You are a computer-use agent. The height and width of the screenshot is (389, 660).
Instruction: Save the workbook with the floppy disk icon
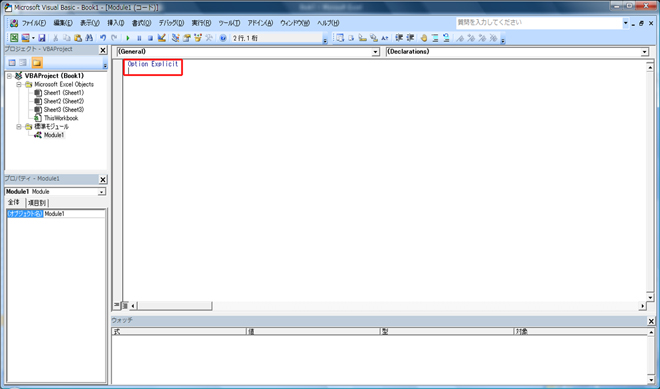pyautogui.click(x=42, y=38)
